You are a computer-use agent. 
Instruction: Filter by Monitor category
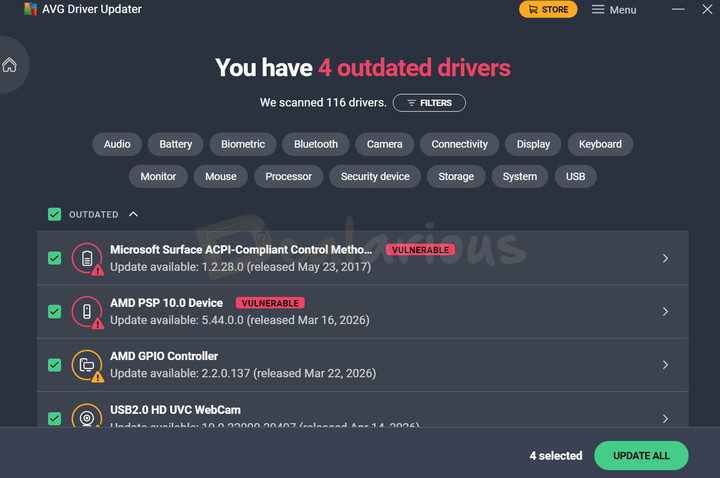coord(158,176)
